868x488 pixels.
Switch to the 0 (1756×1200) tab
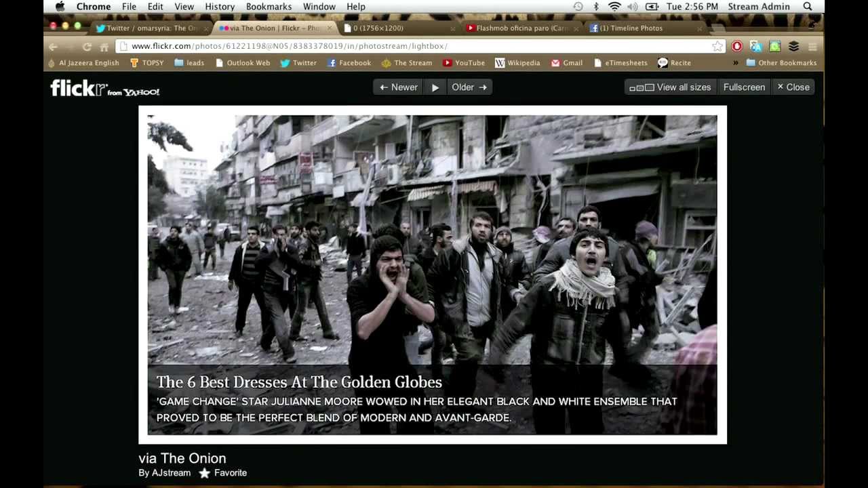[x=400, y=28]
